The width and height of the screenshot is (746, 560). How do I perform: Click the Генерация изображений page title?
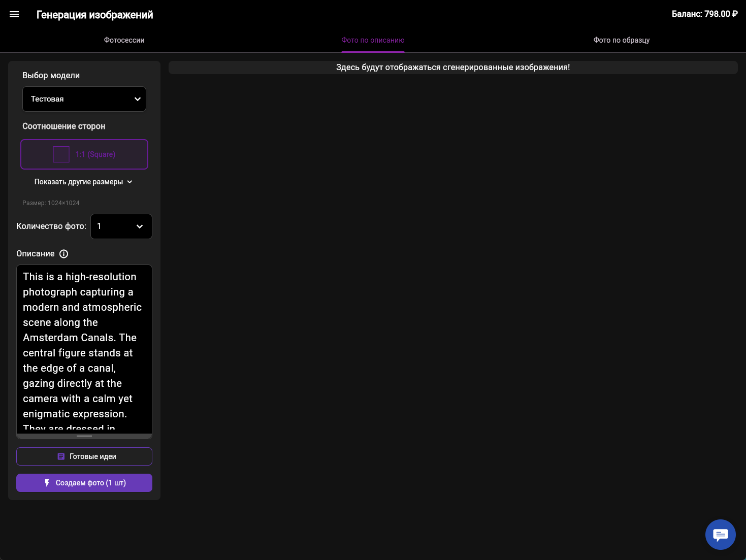click(x=95, y=15)
